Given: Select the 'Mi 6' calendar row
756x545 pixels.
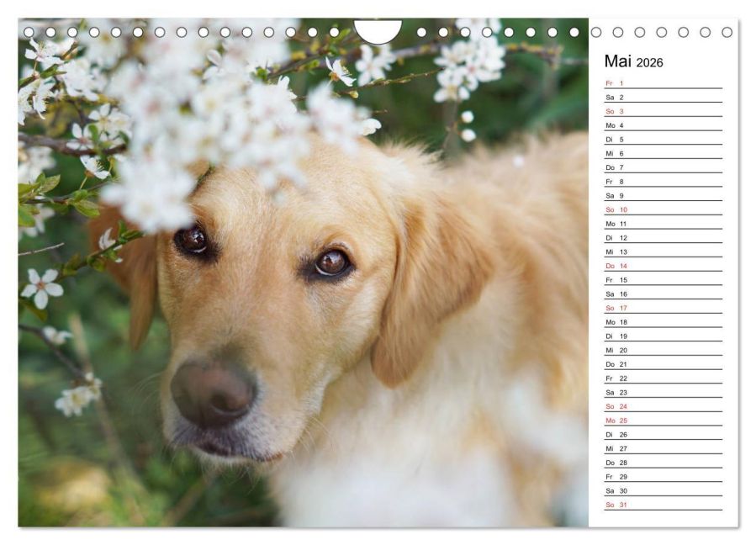Looking at the screenshot, I should 663,153.
